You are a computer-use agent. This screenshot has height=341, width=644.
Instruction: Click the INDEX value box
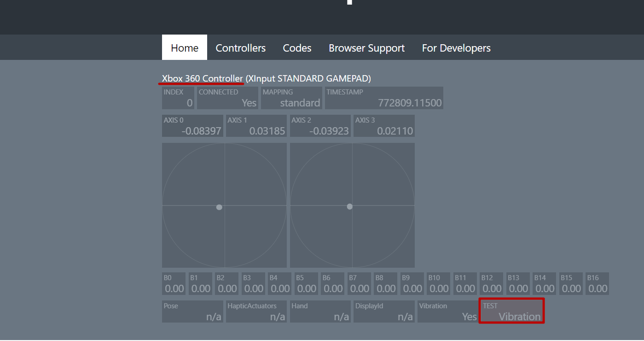pyautogui.click(x=178, y=98)
